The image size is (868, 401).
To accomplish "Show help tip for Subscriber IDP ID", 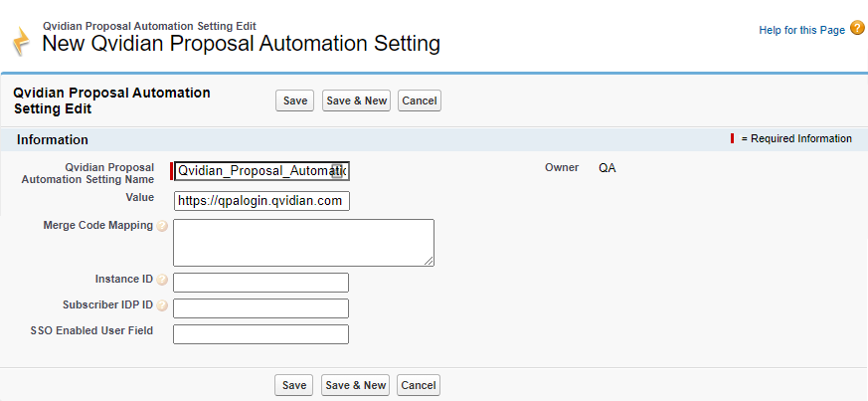I will point(162,305).
